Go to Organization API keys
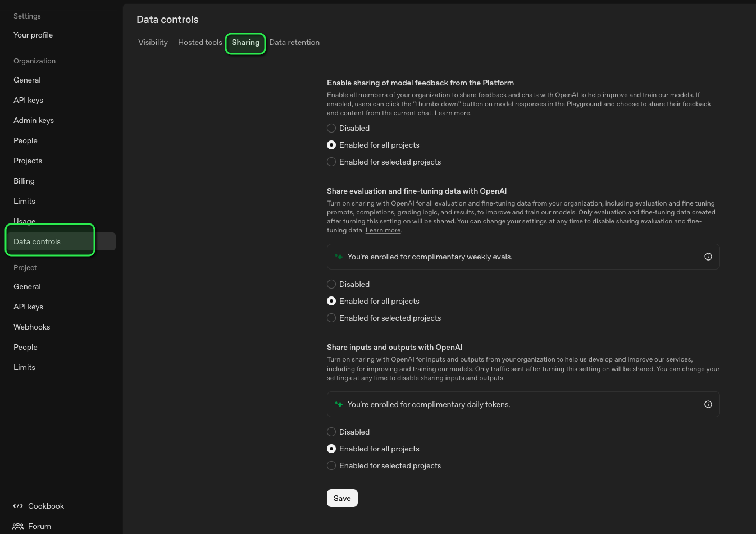 coord(28,100)
